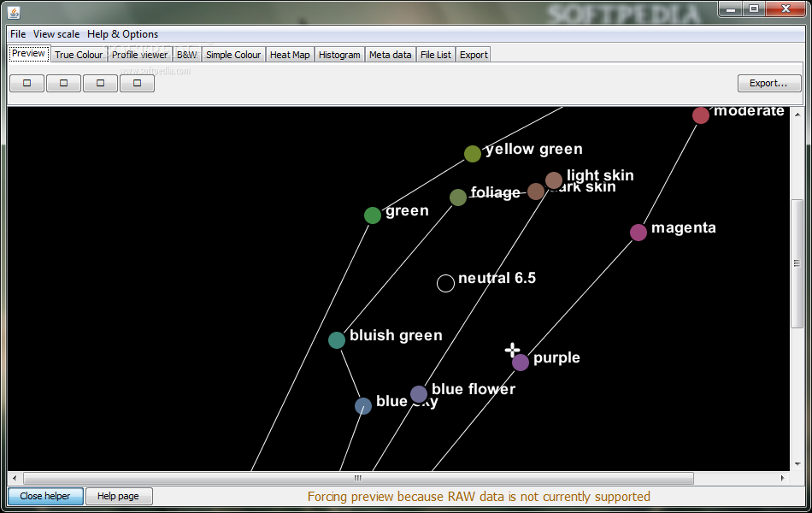Select the yellow green colour dot
Image resolution: width=812 pixels, height=513 pixels.
473,154
